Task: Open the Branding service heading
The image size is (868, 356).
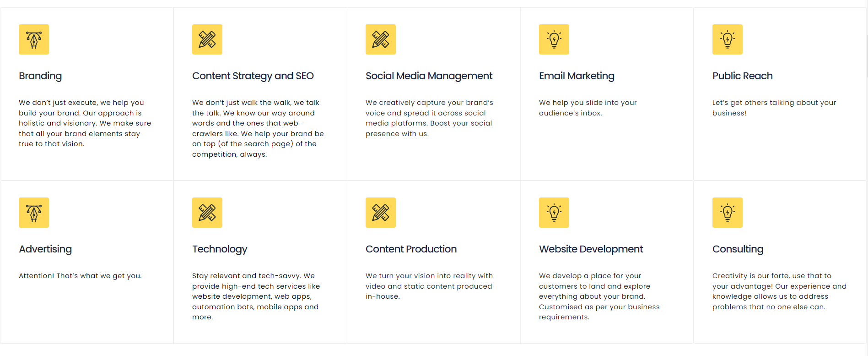Action: (x=40, y=76)
